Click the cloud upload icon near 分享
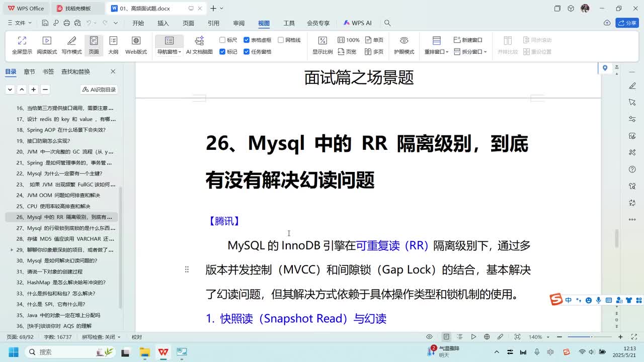 coord(607,23)
